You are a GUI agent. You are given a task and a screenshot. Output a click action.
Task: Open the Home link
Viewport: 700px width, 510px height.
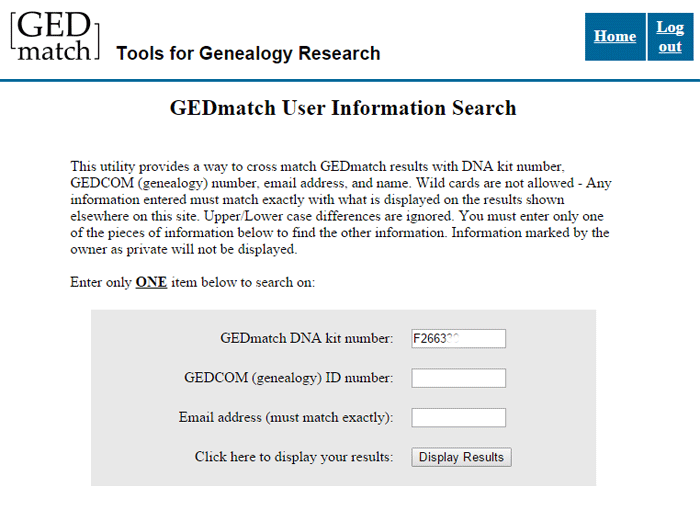615,36
